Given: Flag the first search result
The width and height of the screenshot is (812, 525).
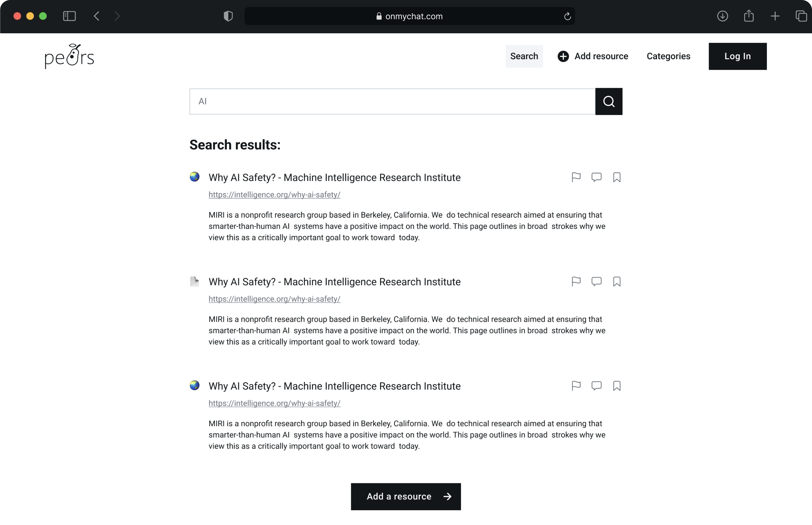Looking at the screenshot, I should pyautogui.click(x=576, y=177).
